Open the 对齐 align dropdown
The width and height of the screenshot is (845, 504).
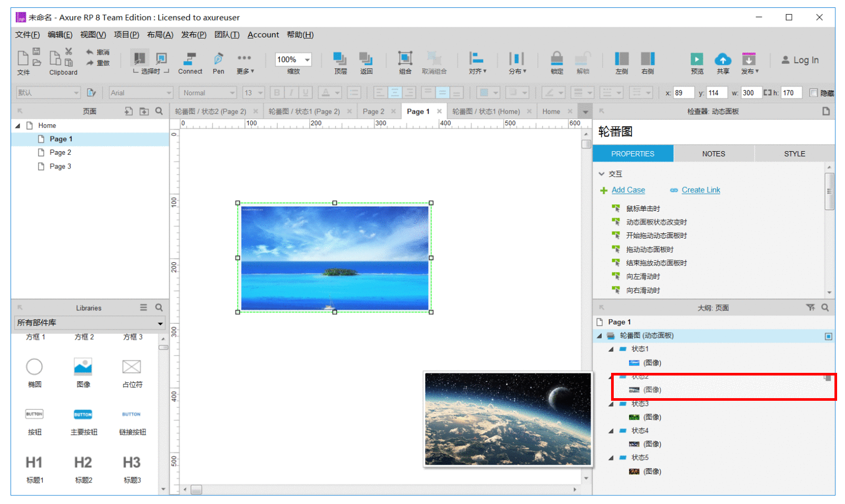[477, 63]
